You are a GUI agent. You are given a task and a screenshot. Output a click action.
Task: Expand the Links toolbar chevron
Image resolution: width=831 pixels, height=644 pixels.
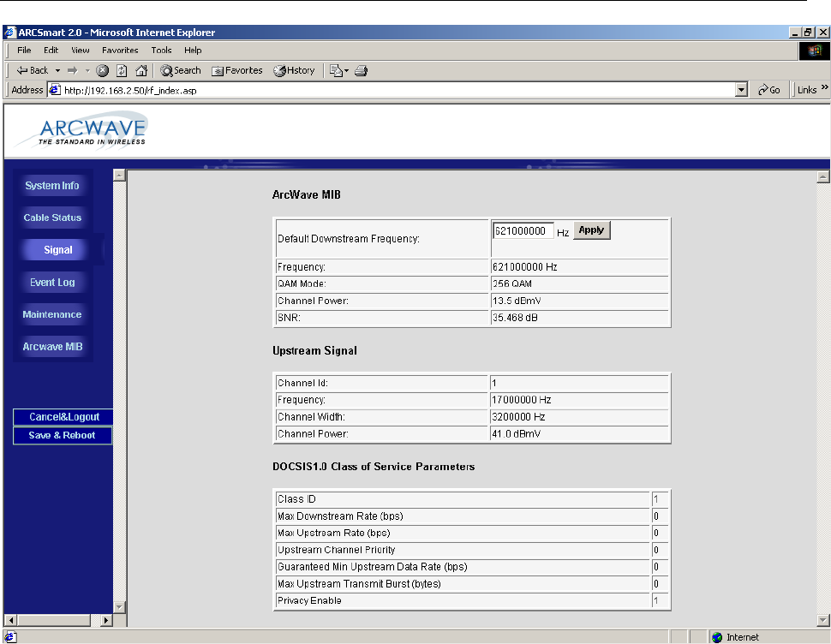tap(825, 87)
